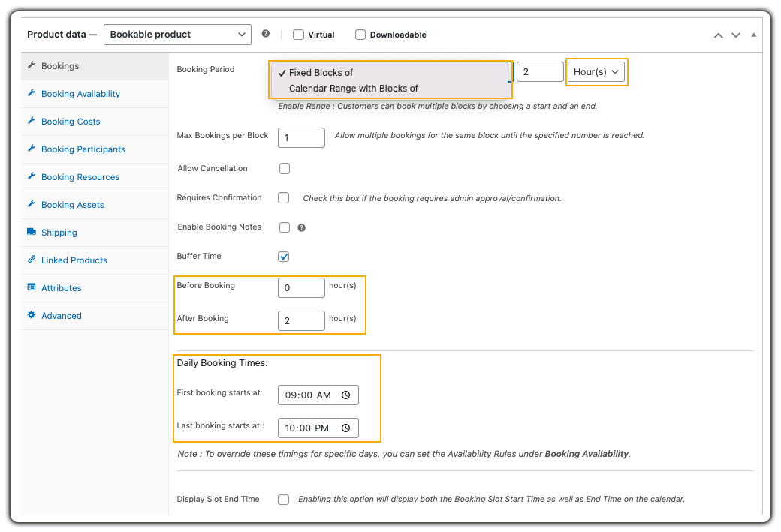Click the Display Slot End Time label
The height and width of the screenshot is (532, 781).
click(219, 499)
